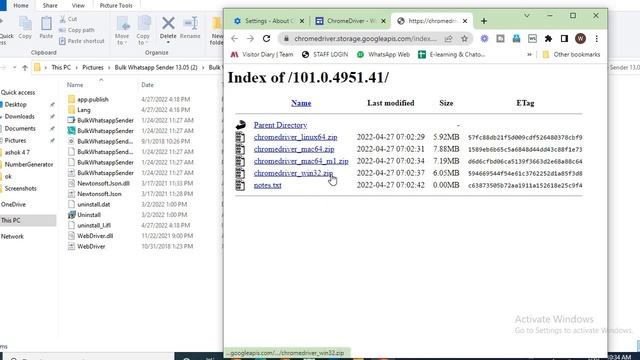Click Chrome back arrow button
Image resolution: width=640 pixels, height=360 pixels.
234,38
